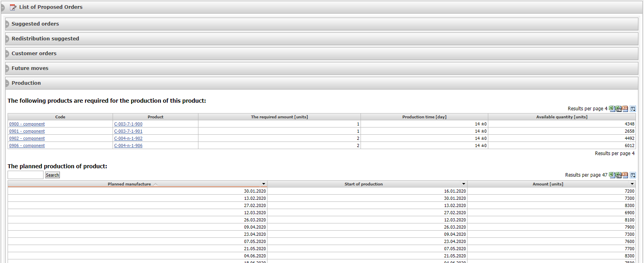Viewport: 644px width, 263px height.
Task: Export planned production table to Excel
Action: pos(612,175)
